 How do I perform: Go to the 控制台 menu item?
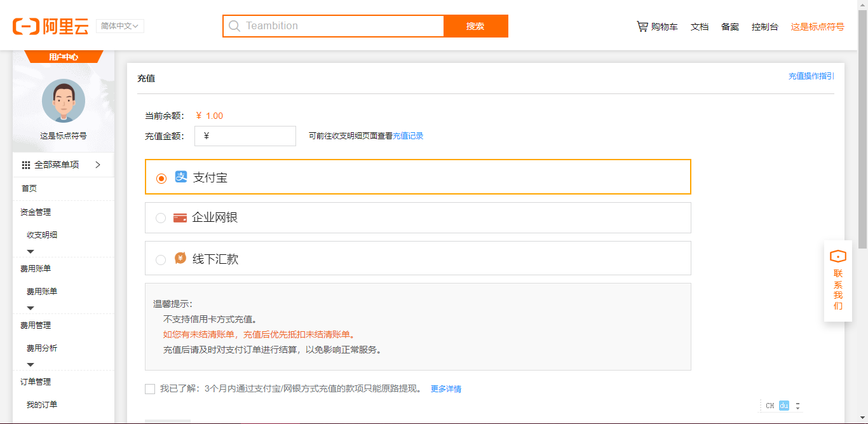coord(764,26)
